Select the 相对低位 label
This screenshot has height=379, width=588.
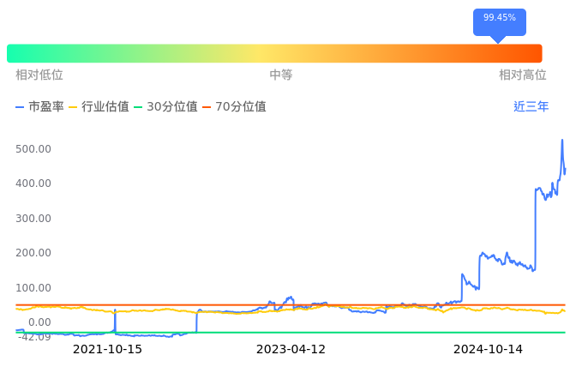click(39, 75)
